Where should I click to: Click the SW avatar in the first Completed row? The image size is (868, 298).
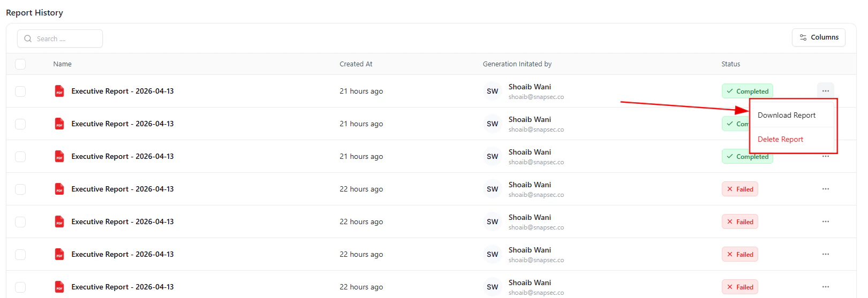tap(493, 91)
